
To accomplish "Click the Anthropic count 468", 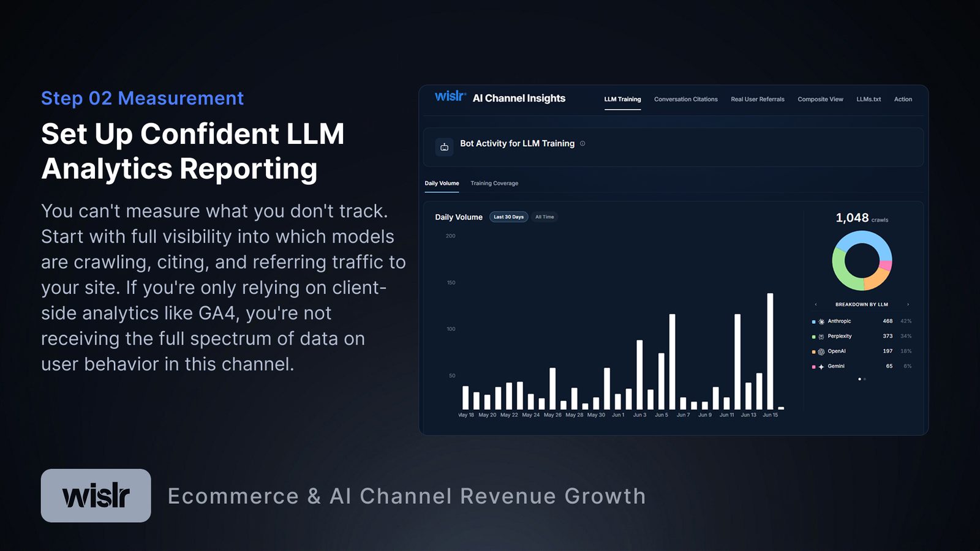I will coord(888,321).
